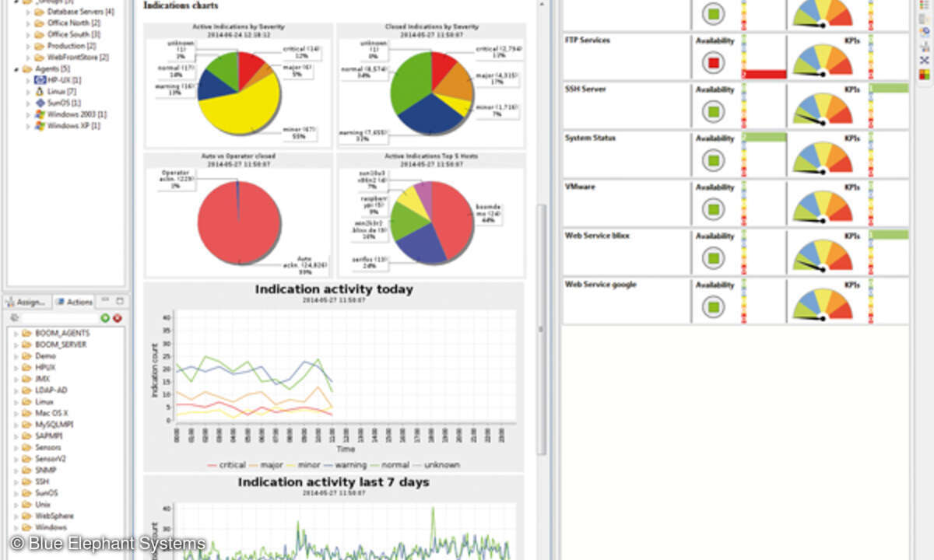
Task: Switch to the Assign... tab
Action: tap(28, 302)
